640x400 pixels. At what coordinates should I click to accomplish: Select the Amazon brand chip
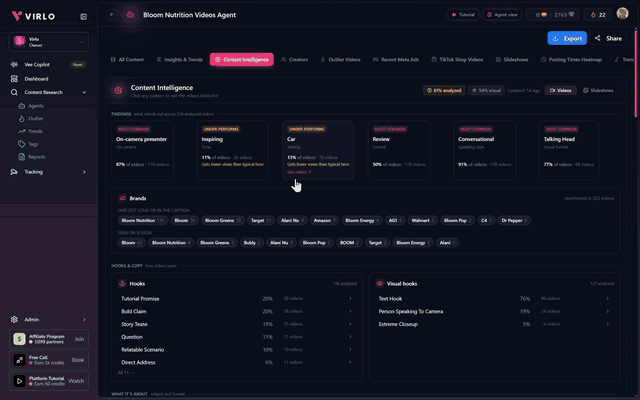tap(324, 220)
